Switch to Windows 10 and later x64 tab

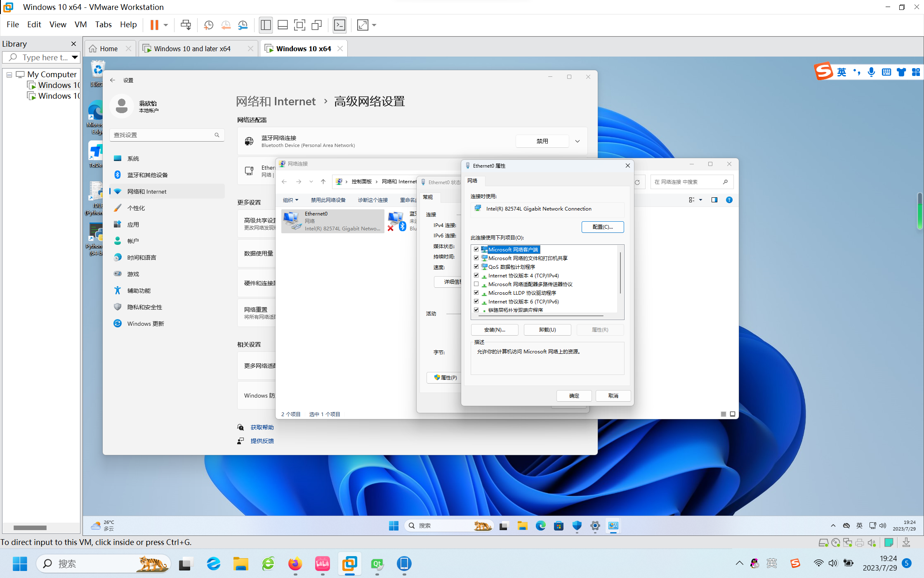(192, 49)
